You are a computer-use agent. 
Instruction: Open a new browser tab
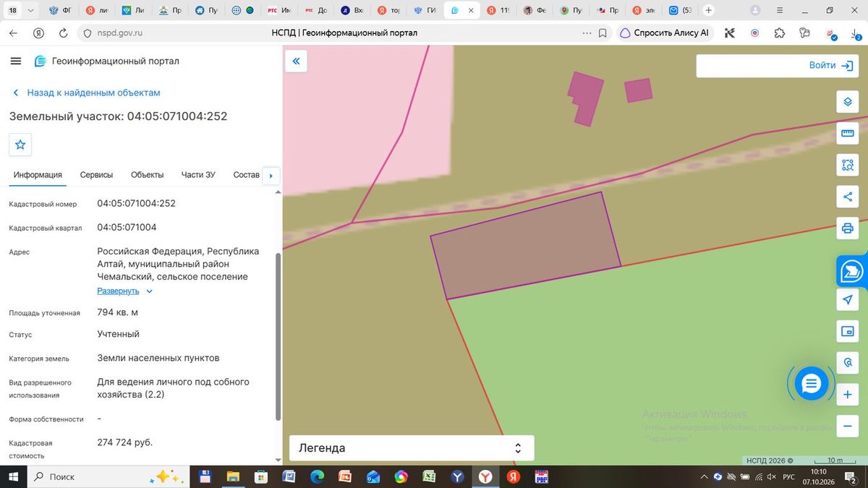tap(708, 11)
